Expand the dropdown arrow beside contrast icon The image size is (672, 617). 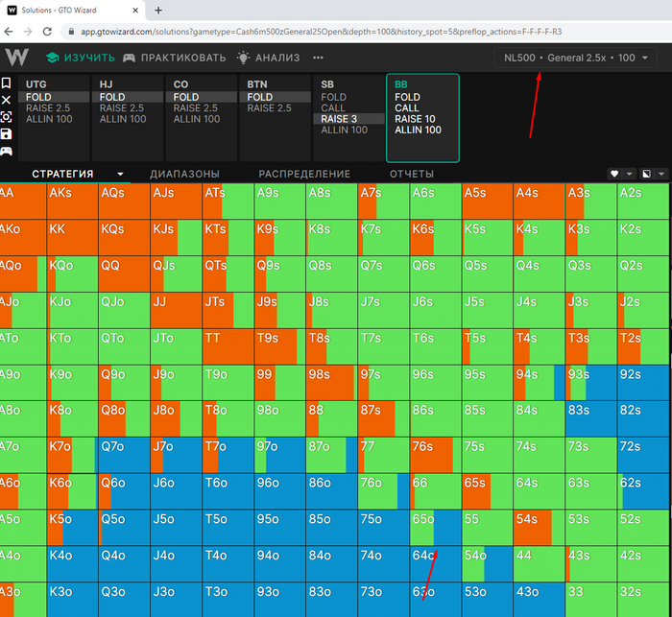(661, 174)
